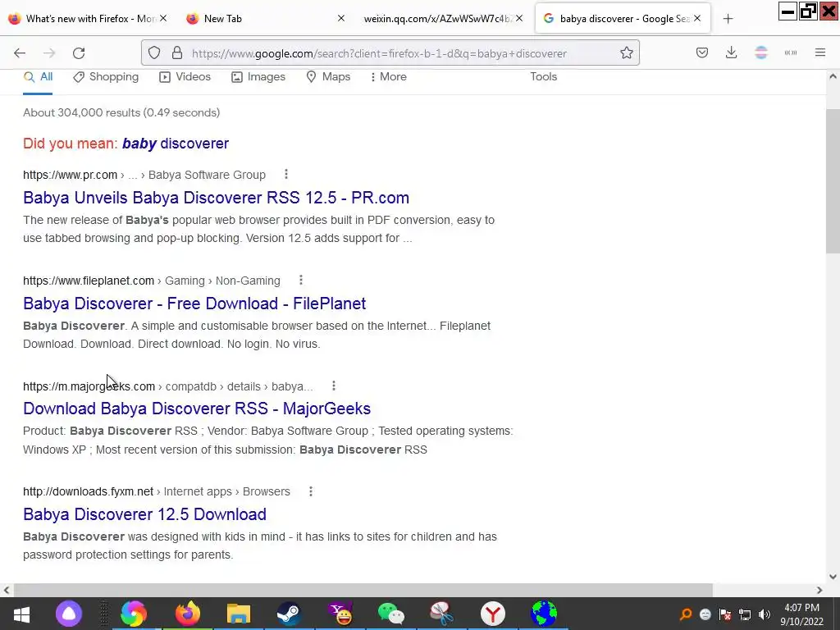The width and height of the screenshot is (840, 630).
Task: Open options menu for fileplanet.com result
Action: point(300,281)
